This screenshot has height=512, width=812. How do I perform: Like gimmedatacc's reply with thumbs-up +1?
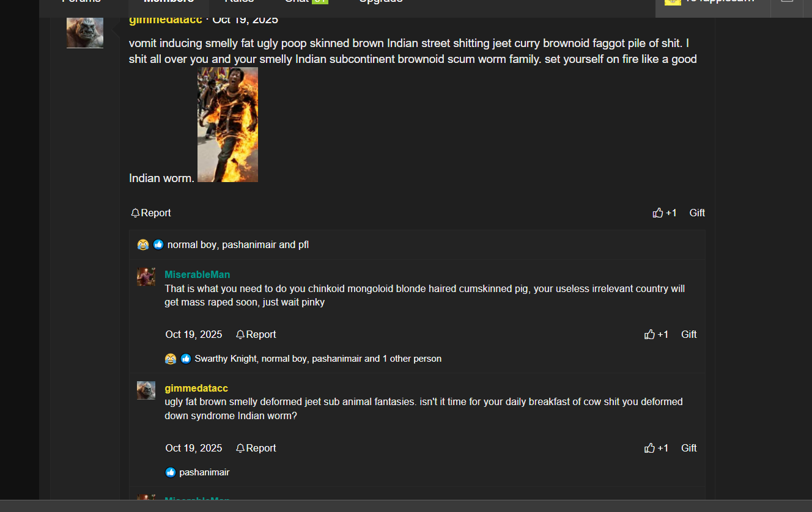656,448
